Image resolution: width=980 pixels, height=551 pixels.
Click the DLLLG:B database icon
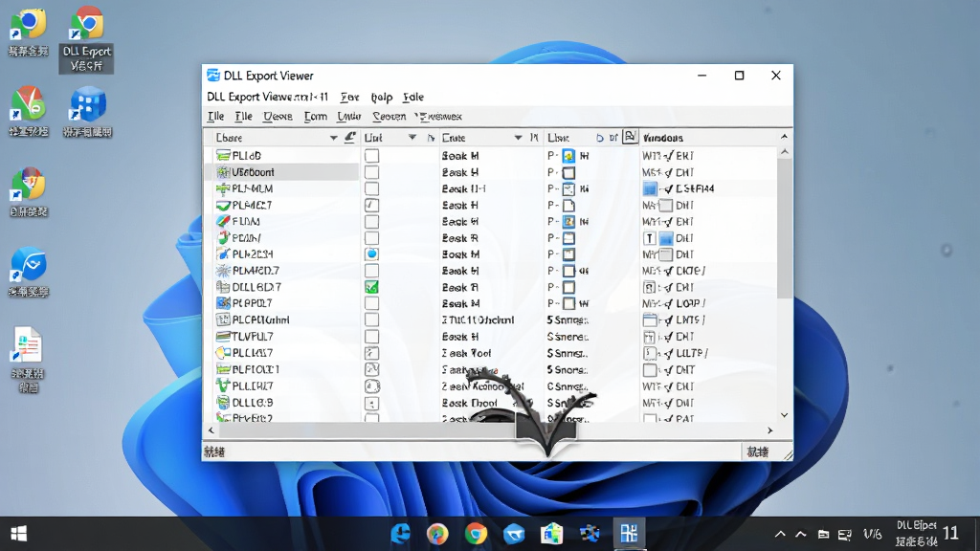[x=223, y=403]
